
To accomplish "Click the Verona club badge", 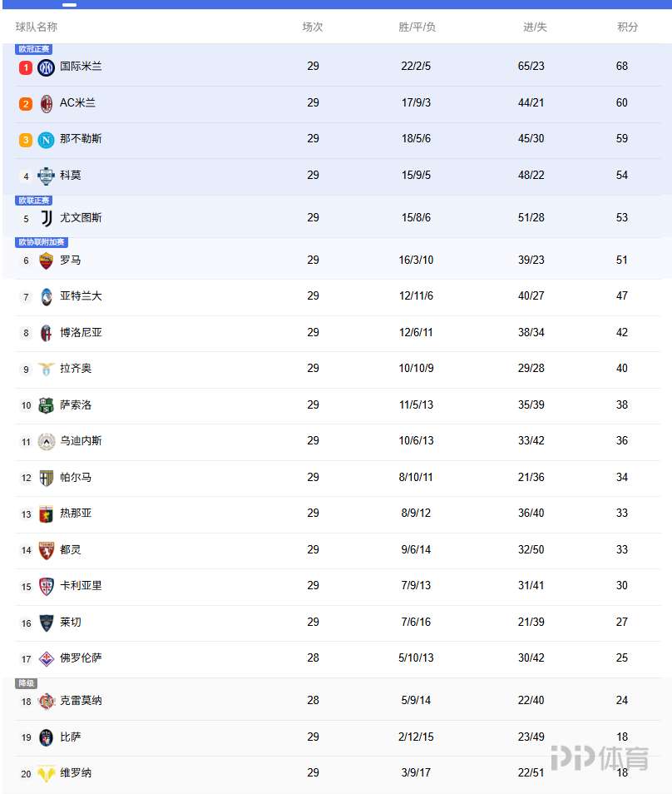I will [47, 773].
